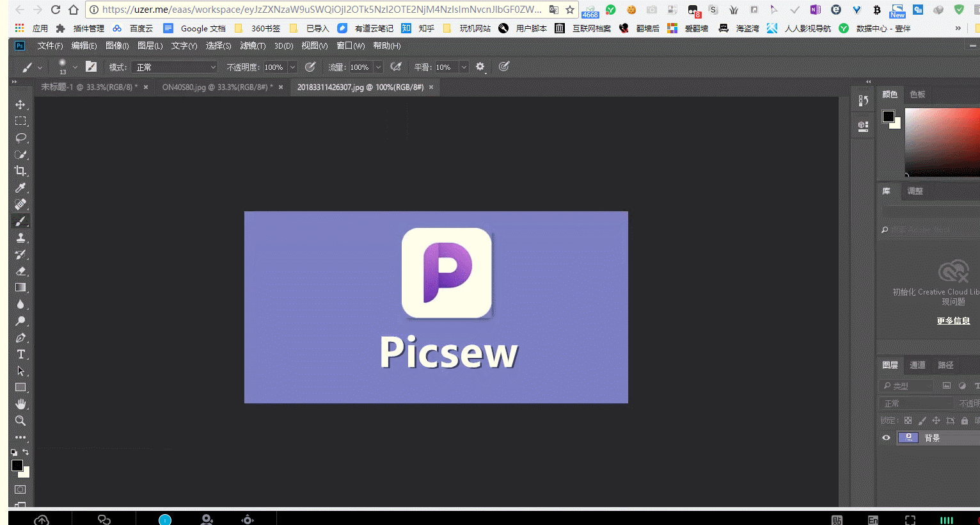Toggle lock position
980x525 pixels.
[x=936, y=421]
